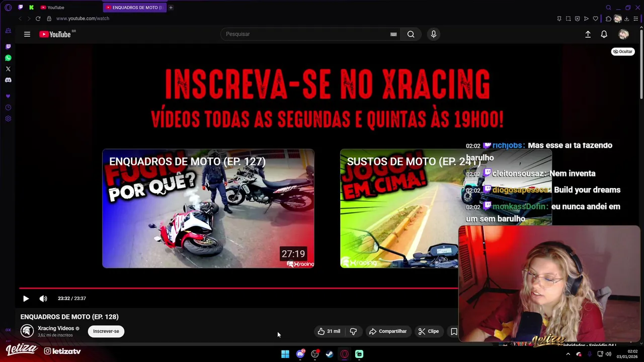Image resolution: width=644 pixels, height=362 pixels.
Task: Open the Windows Start menu
Action: 285,354
